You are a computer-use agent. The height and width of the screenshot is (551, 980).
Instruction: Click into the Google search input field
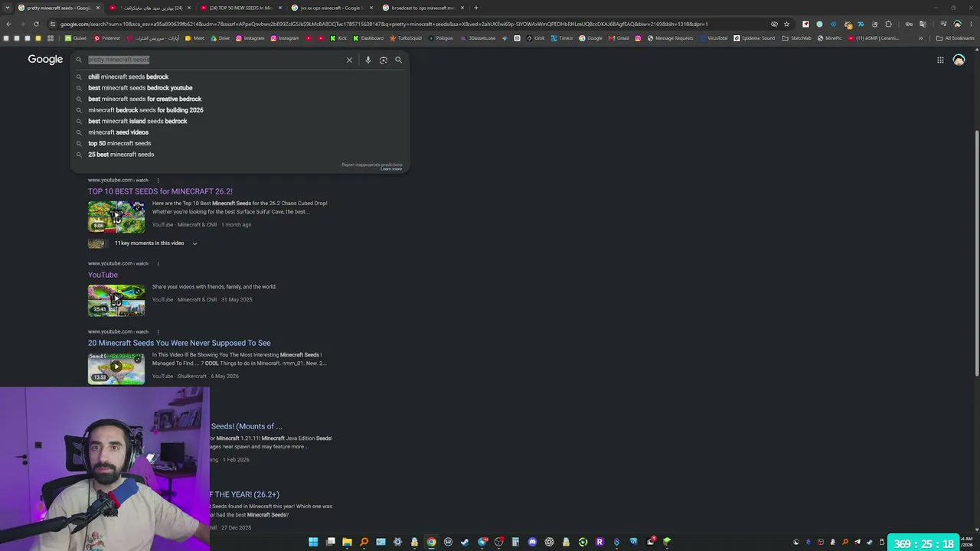214,60
